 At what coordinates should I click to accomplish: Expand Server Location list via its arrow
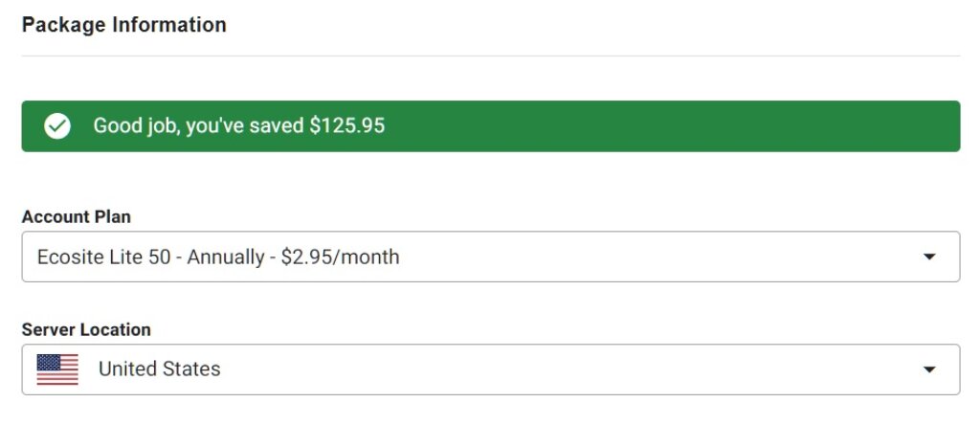(x=929, y=369)
